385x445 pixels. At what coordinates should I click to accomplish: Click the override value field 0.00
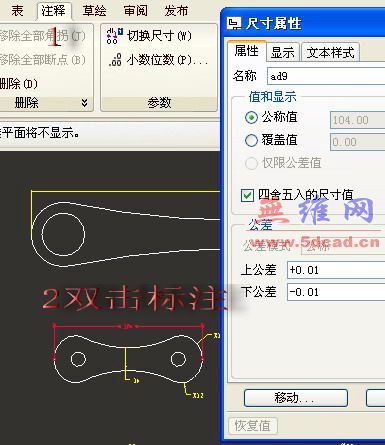357,142
